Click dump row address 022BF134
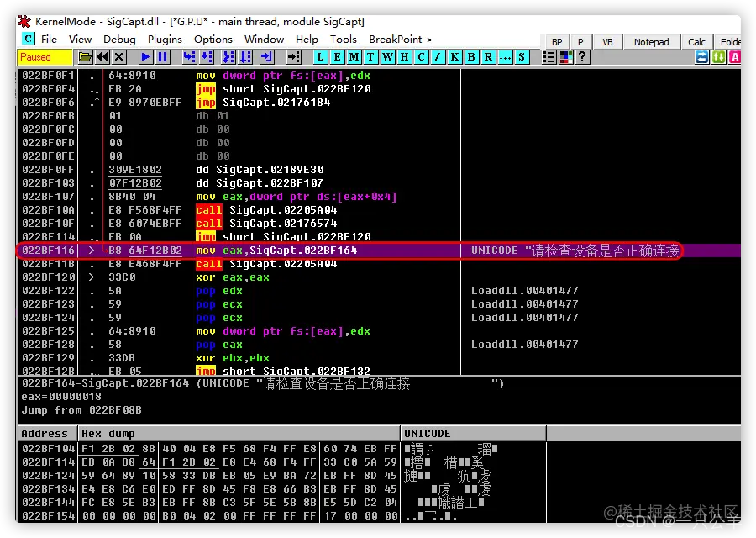This screenshot has width=756, height=538. point(48,489)
